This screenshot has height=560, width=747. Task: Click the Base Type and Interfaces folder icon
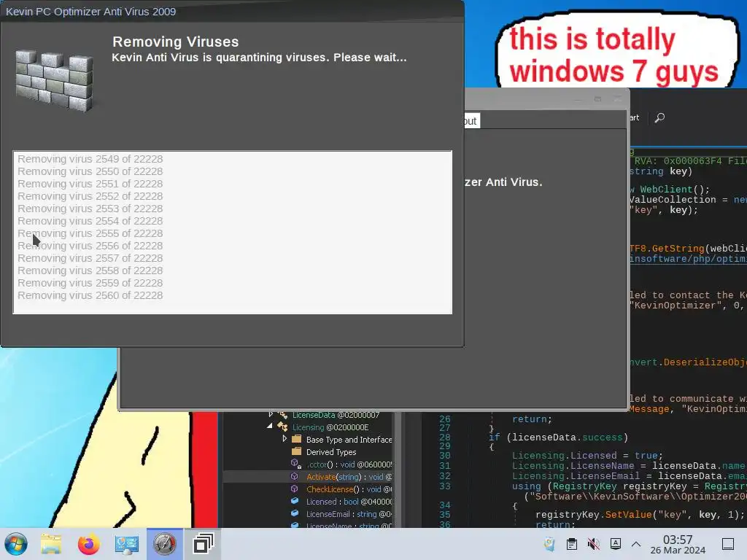[296, 438]
